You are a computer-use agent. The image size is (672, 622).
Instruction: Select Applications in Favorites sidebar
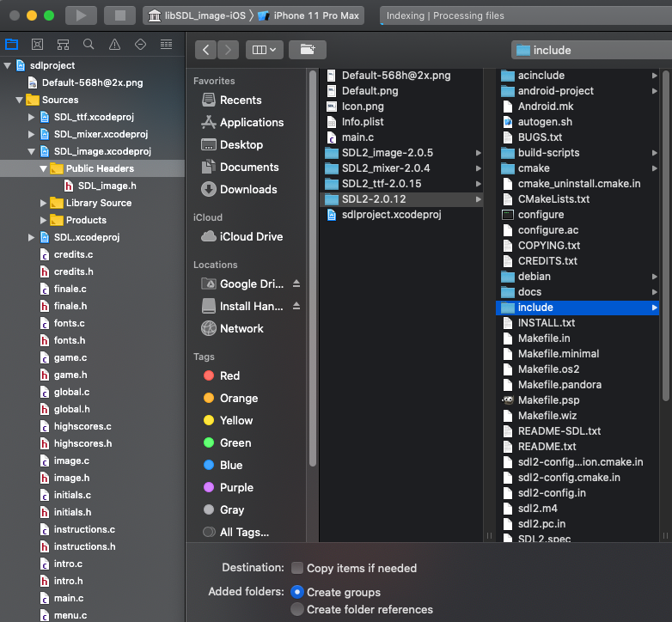click(242, 122)
